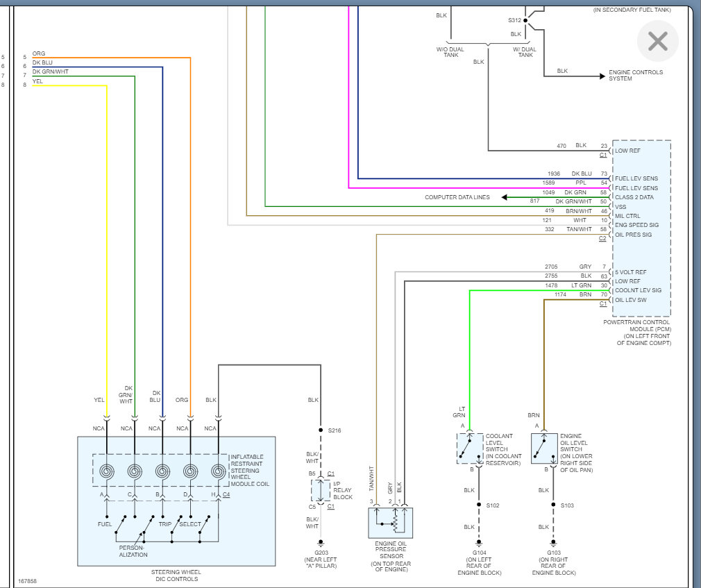Click the engine oil level switch symbol box
This screenshot has width=701, height=588.
(544, 448)
